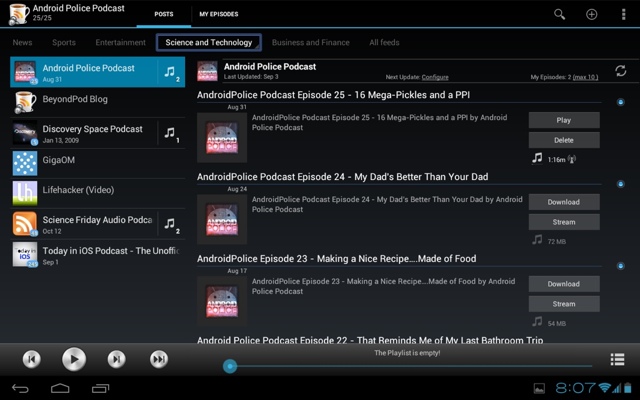The image size is (640, 400).
Task: Start playback with the Play control
Action: point(74,359)
